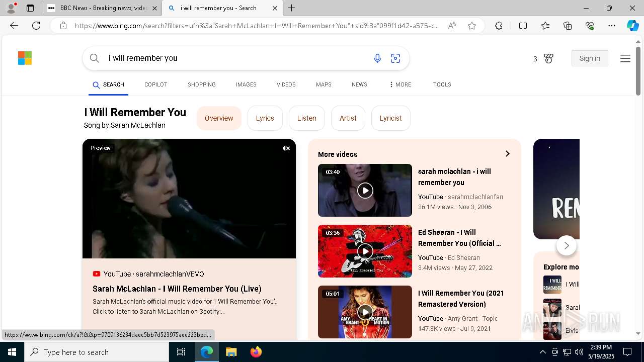Switch to the Shopping search tab

[202, 84]
